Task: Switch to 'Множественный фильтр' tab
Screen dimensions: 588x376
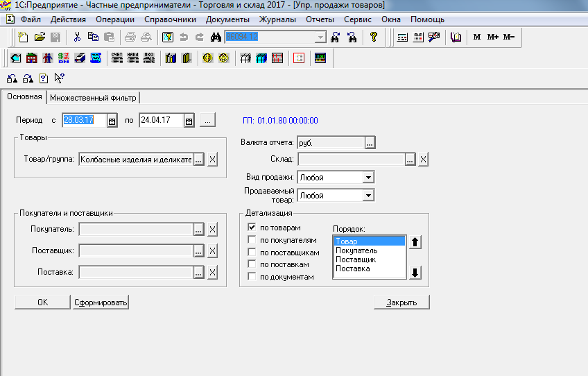Action: pos(93,98)
